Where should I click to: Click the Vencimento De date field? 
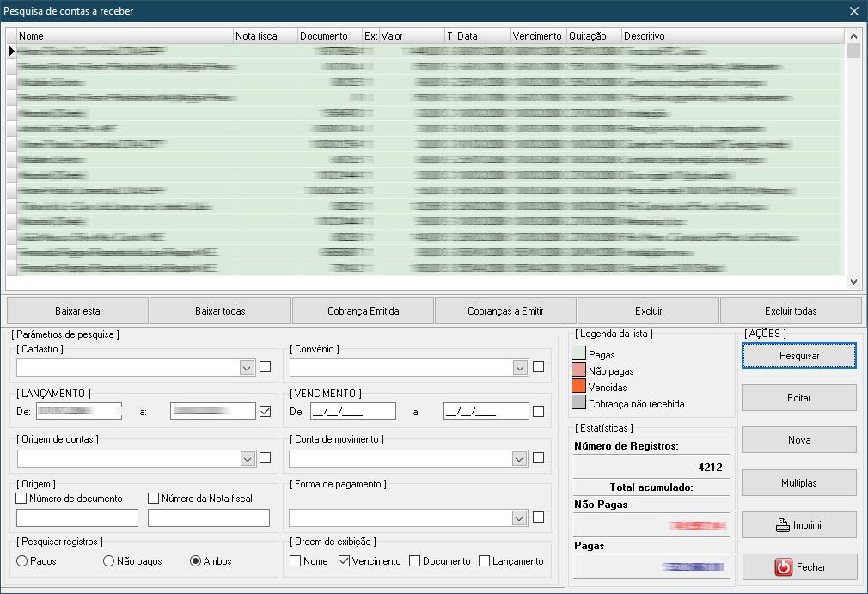click(353, 411)
